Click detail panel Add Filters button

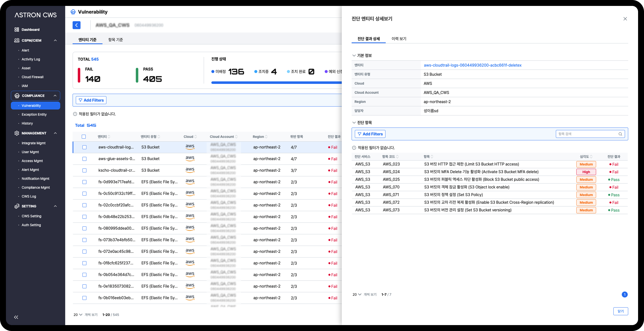coord(370,134)
